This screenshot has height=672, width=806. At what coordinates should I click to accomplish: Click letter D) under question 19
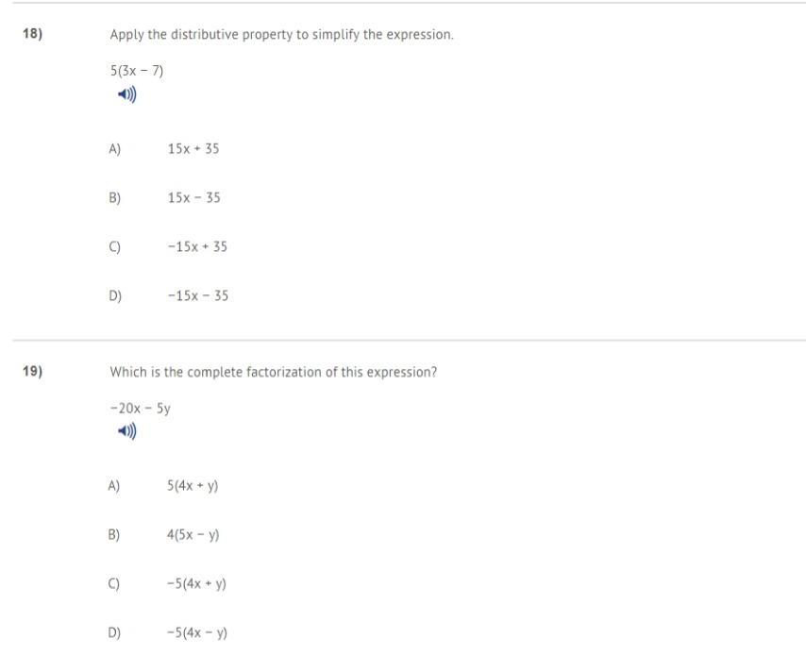[x=114, y=632]
